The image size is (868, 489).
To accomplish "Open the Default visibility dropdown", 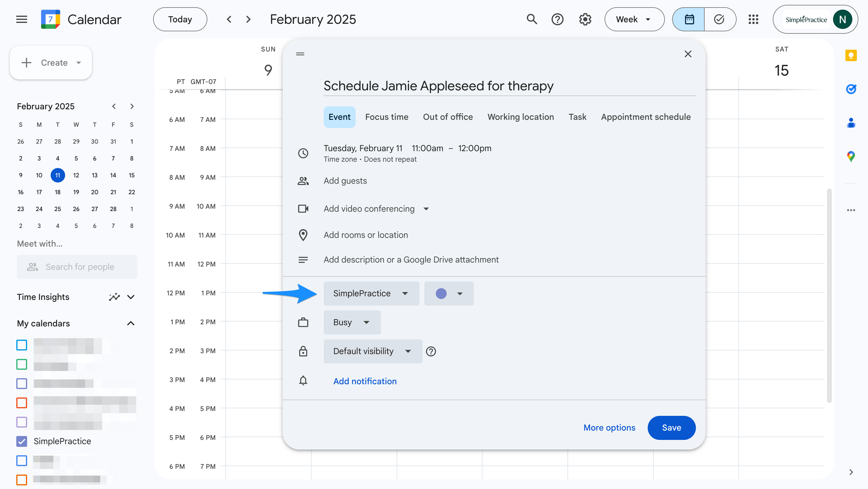I will [x=373, y=351].
